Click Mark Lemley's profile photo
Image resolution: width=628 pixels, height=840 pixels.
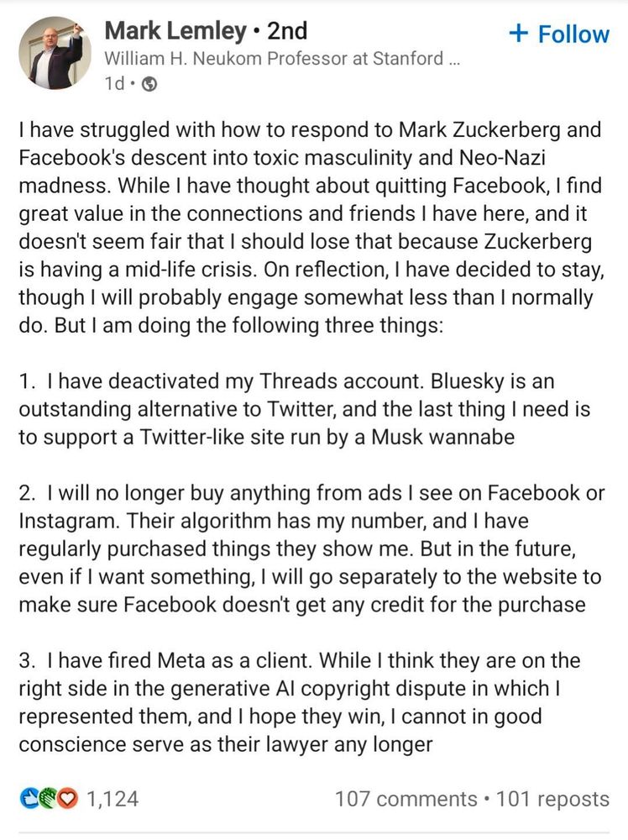click(54, 53)
